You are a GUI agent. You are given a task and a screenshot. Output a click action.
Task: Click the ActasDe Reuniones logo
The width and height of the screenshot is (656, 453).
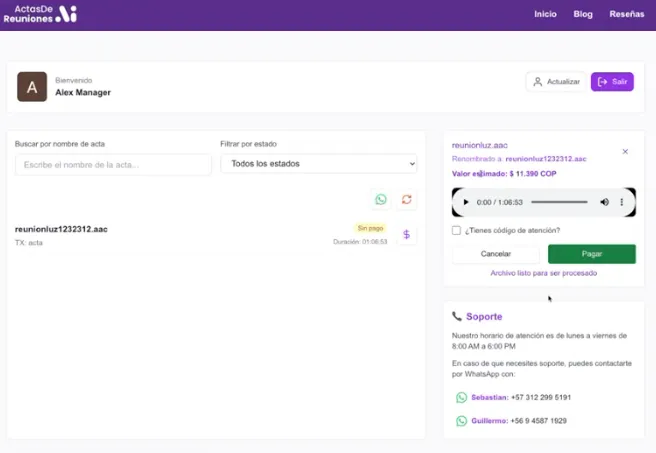[45, 14]
